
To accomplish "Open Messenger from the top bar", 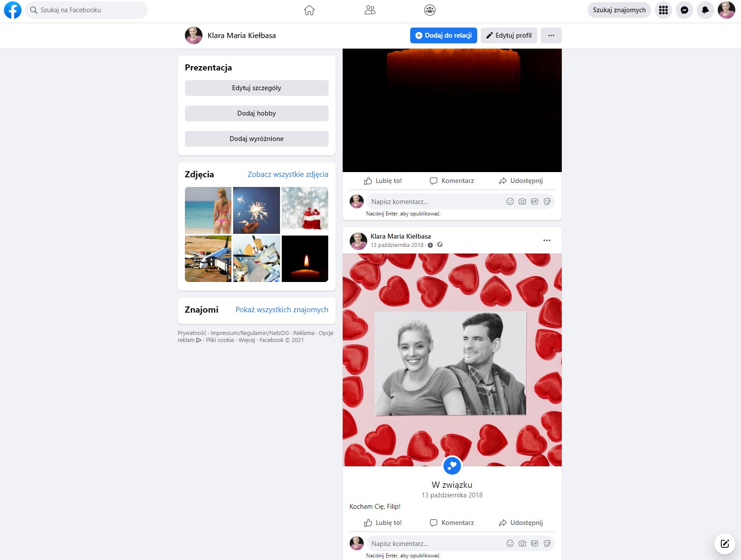I will click(684, 10).
